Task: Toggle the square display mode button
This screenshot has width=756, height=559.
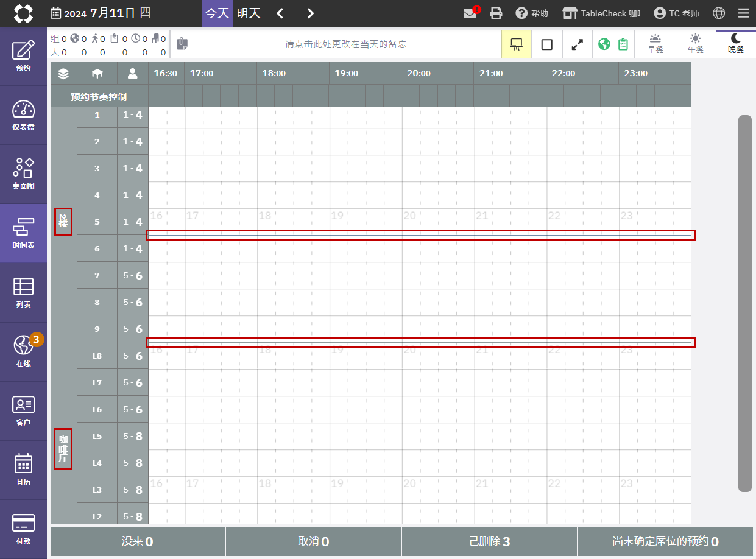Action: pos(546,44)
